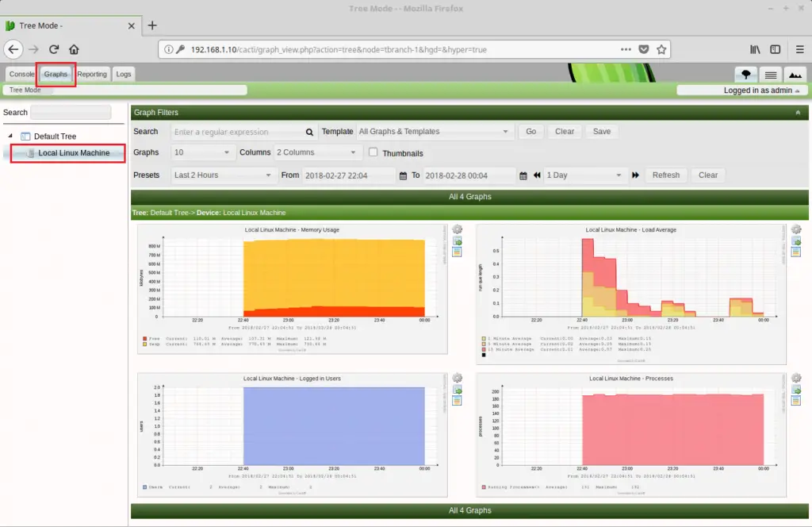Go back to previous page
Image resolution: width=812 pixels, height=527 pixels.
pos(13,49)
